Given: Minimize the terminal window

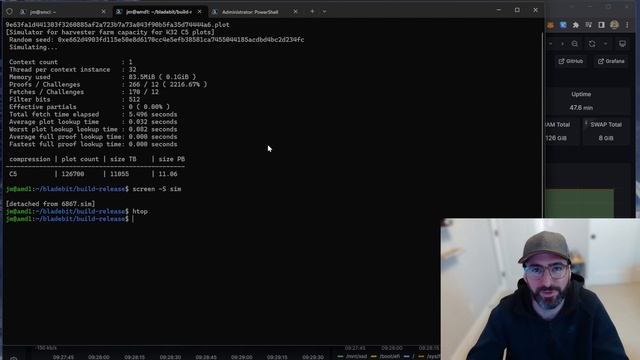Looking at the screenshot, I should tap(499, 10).
